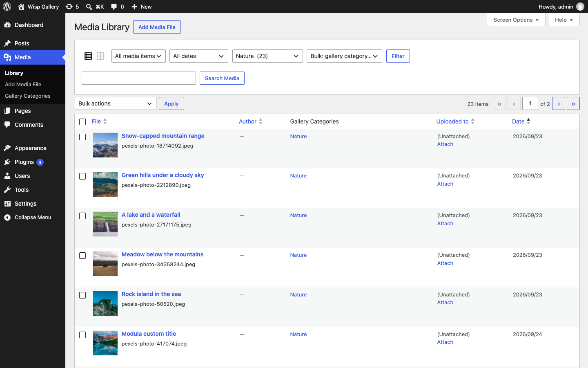Open Add Media File in sidebar submenu

pyautogui.click(x=23, y=85)
